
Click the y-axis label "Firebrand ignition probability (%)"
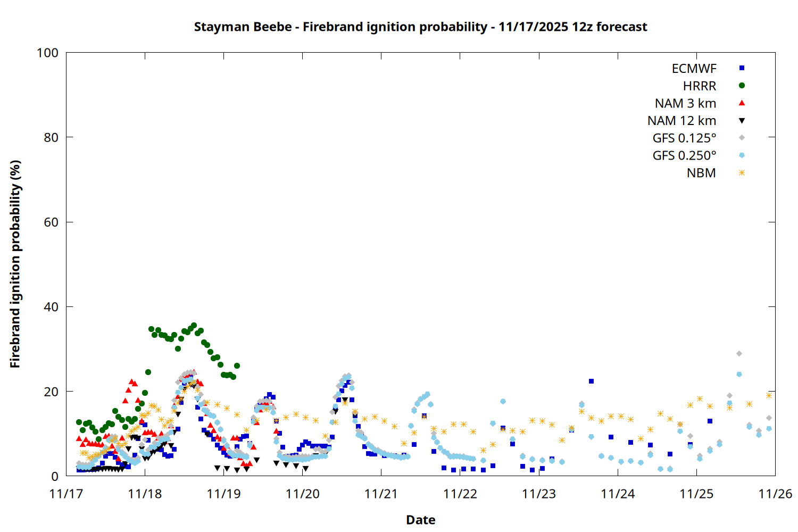15,264
